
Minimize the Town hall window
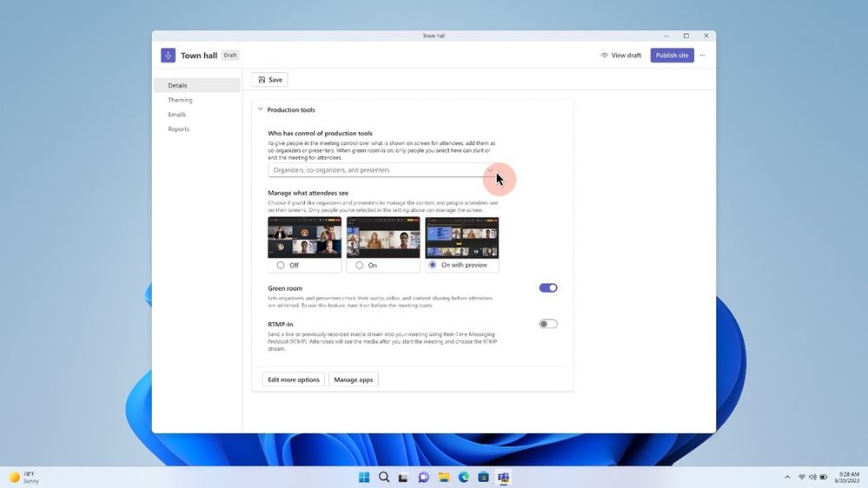(x=666, y=36)
